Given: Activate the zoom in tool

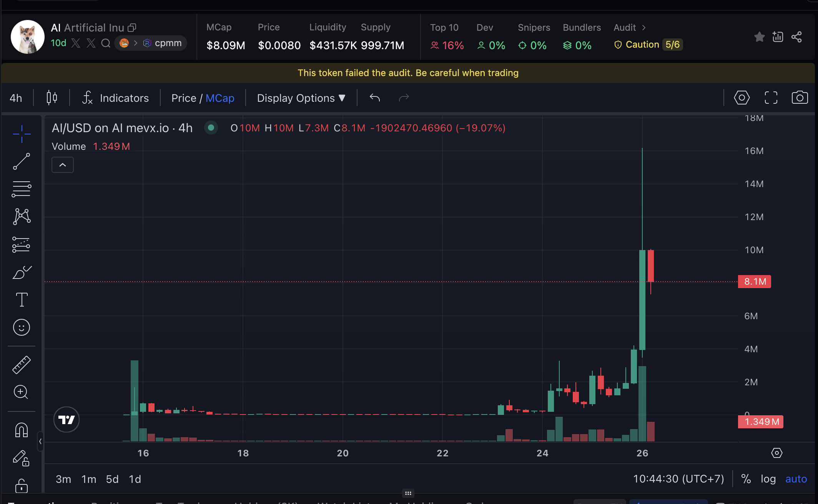Looking at the screenshot, I should point(21,392).
